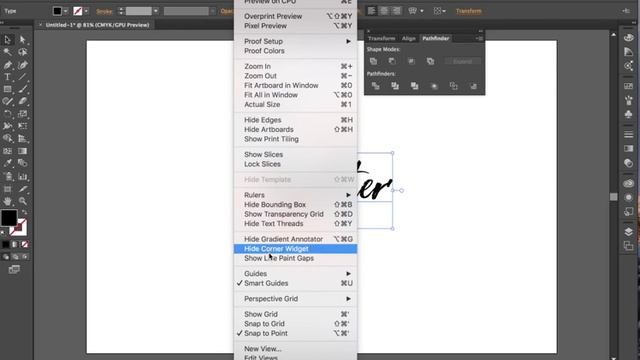640x360 pixels.
Task: Open the Layers panel icon in right dock
Action: click(629, 232)
